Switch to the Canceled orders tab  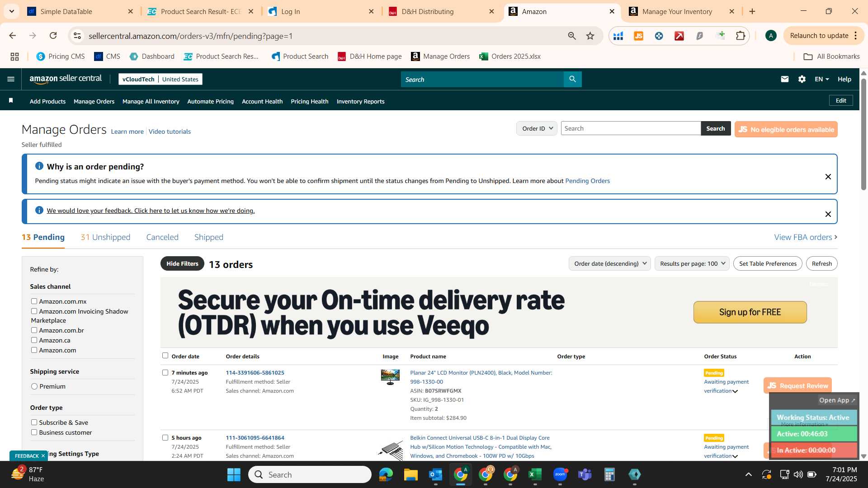tap(162, 237)
